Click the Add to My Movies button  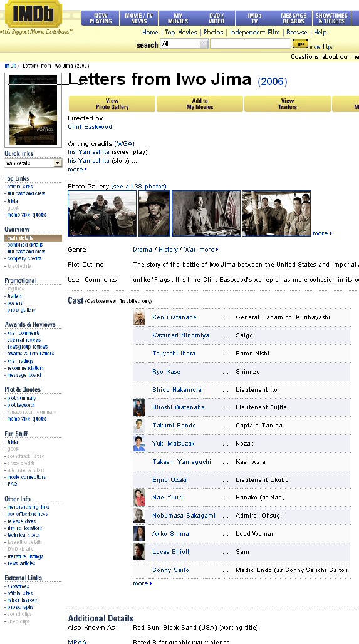coord(200,104)
